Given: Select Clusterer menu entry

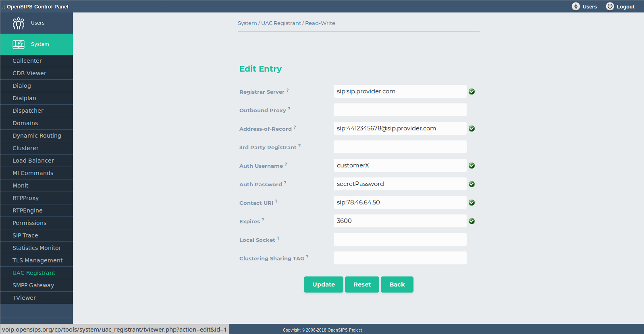Looking at the screenshot, I should 37,148.
